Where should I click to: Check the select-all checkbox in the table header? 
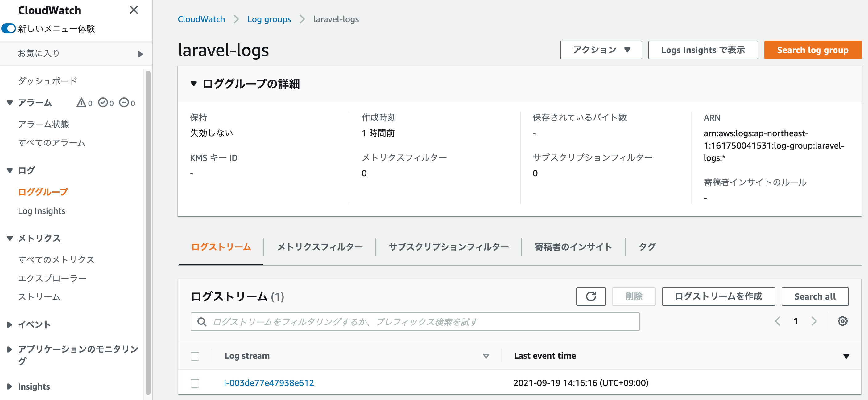pos(195,356)
